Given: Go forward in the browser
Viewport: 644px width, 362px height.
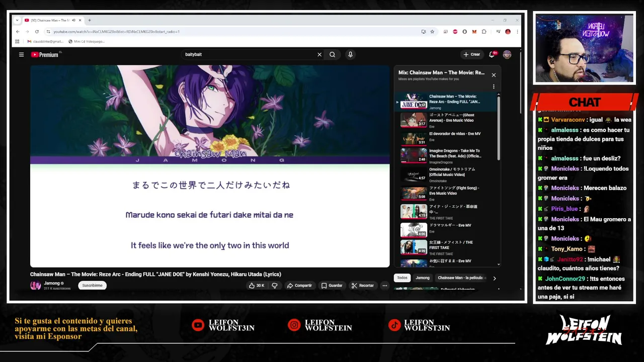Looking at the screenshot, I should click(27, 32).
